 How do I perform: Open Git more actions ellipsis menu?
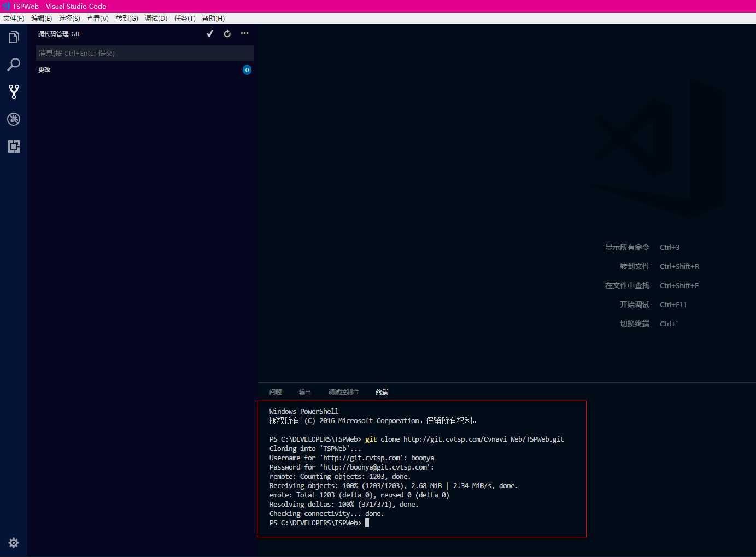click(244, 34)
